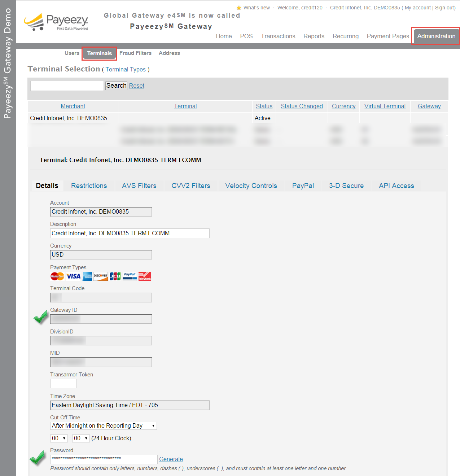The height and width of the screenshot is (476, 460).
Task: Click the Visa payment type icon
Action: click(73, 276)
